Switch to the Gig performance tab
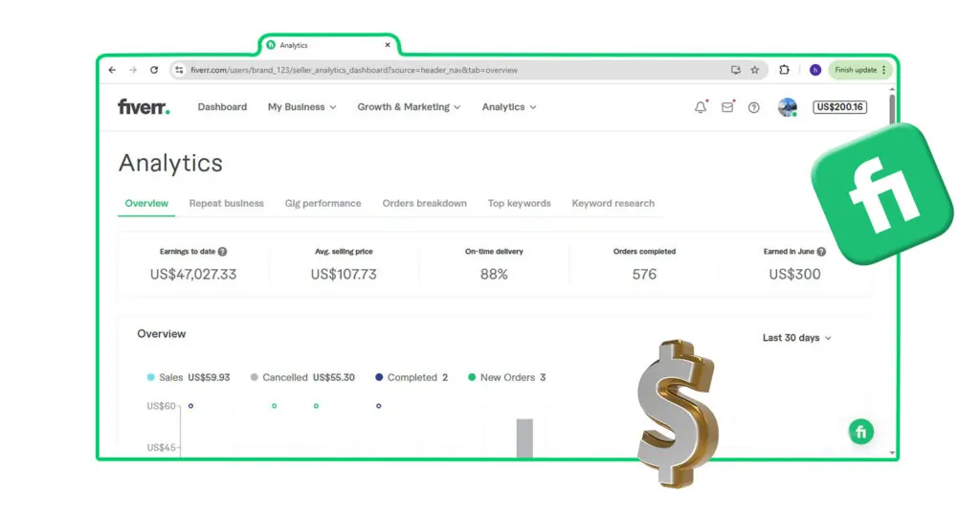The height and width of the screenshot is (515, 980). pyautogui.click(x=323, y=203)
